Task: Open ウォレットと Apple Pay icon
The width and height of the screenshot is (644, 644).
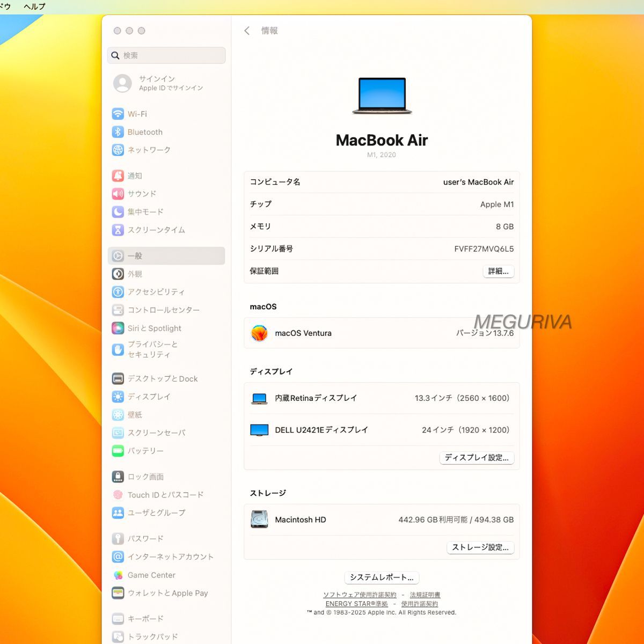Action: click(118, 593)
